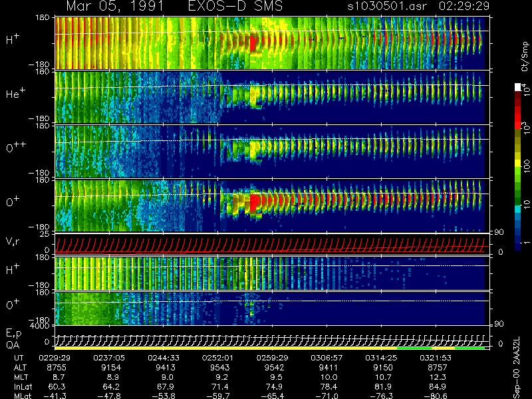
Task: Click the 'Ct/Smp' color bar unit label
Action: [x=525, y=57]
